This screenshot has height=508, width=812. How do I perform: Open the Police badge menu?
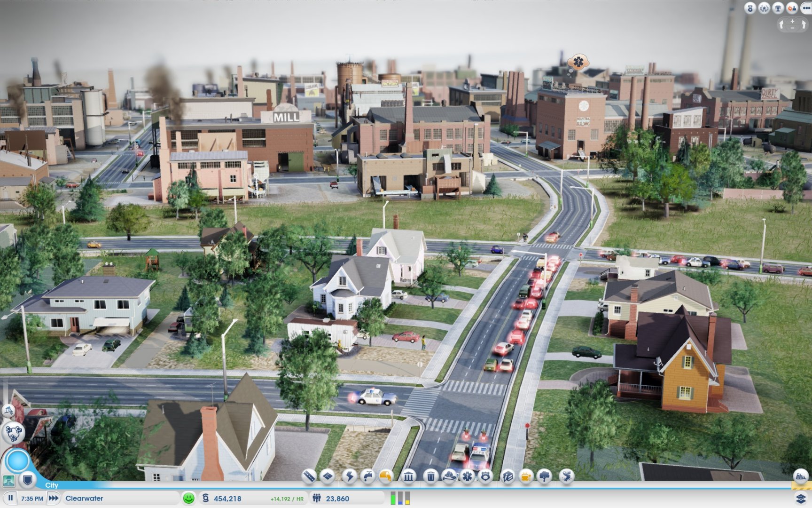click(x=485, y=476)
